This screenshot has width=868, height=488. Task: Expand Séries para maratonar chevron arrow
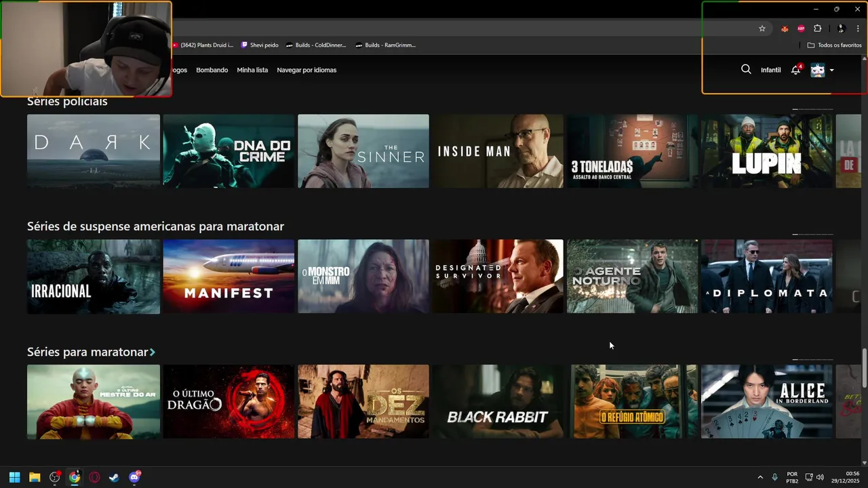[153, 352]
